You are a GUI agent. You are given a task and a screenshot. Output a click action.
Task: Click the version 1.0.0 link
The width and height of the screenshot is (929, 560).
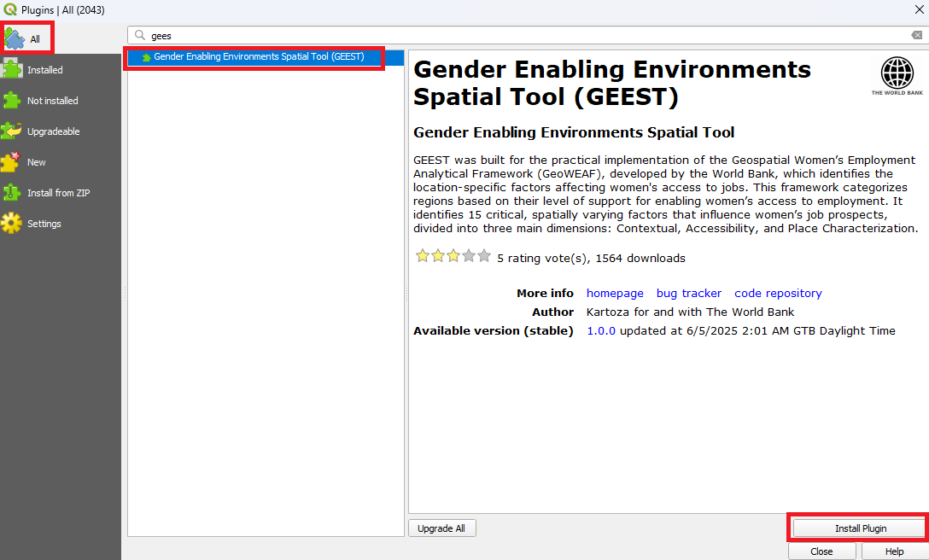coord(601,330)
